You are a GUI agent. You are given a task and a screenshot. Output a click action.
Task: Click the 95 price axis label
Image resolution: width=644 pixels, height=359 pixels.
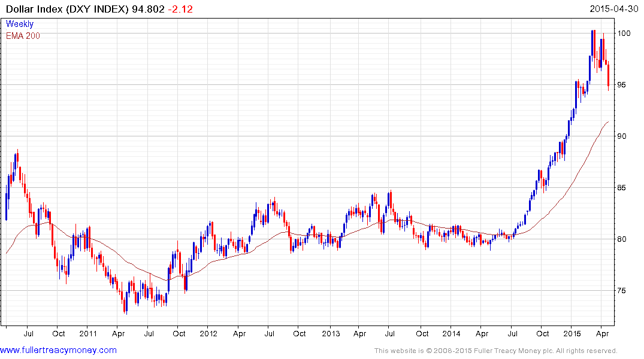(x=622, y=84)
